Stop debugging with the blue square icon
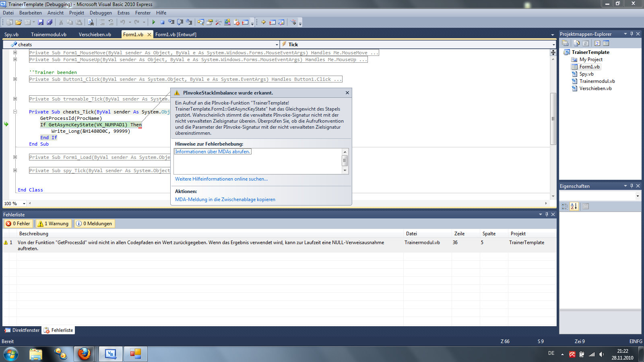 (162, 23)
